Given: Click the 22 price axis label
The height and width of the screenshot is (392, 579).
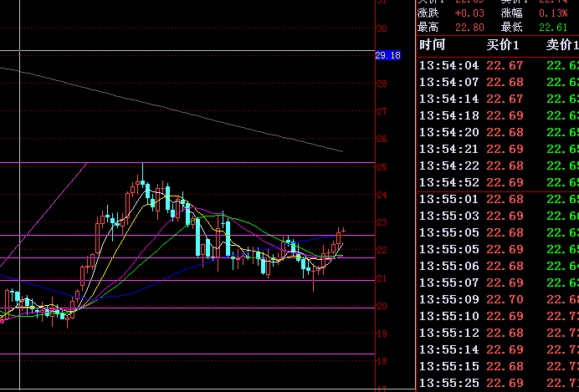Looking at the screenshot, I should click(382, 250).
